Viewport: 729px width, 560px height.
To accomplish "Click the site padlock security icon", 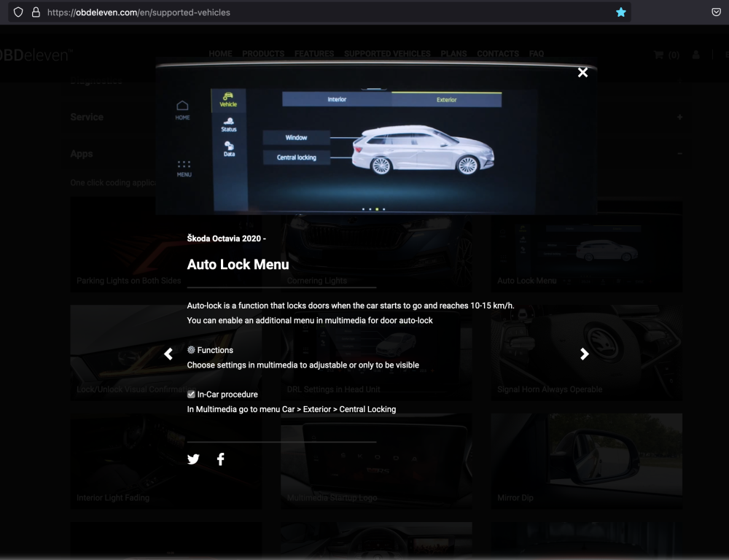I will [36, 12].
